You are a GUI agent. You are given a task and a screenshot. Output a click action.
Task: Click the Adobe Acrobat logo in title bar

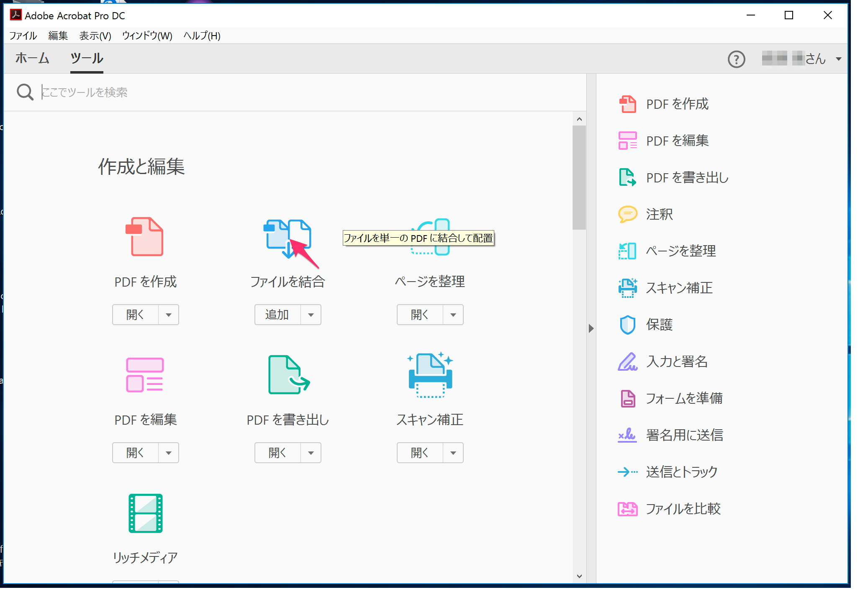click(x=16, y=15)
